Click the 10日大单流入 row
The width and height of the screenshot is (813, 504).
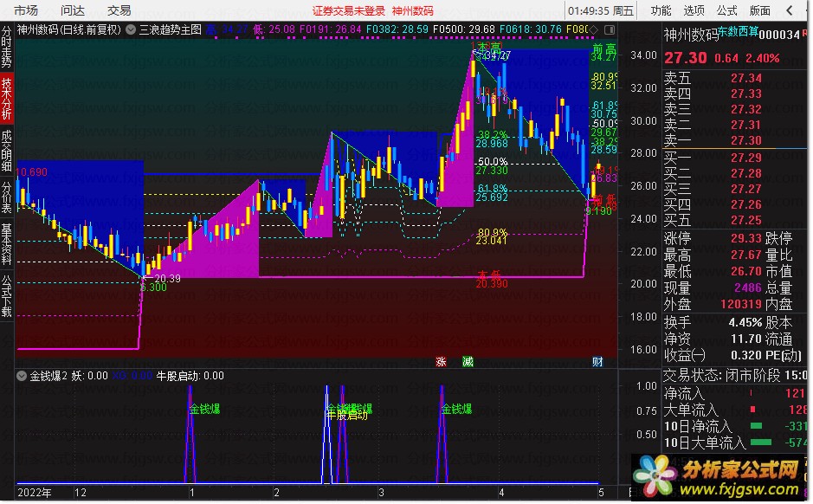[x=735, y=443]
